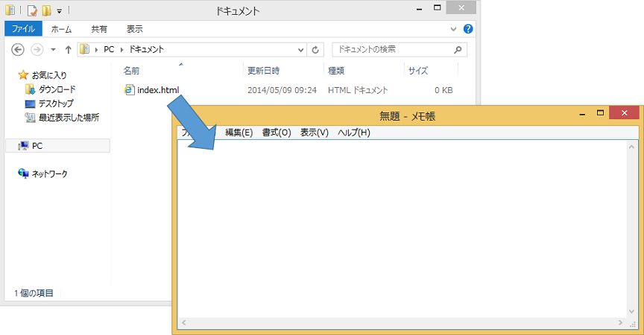Click the up one level arrow
Viewport: 644px width, 335px height.
(x=69, y=49)
